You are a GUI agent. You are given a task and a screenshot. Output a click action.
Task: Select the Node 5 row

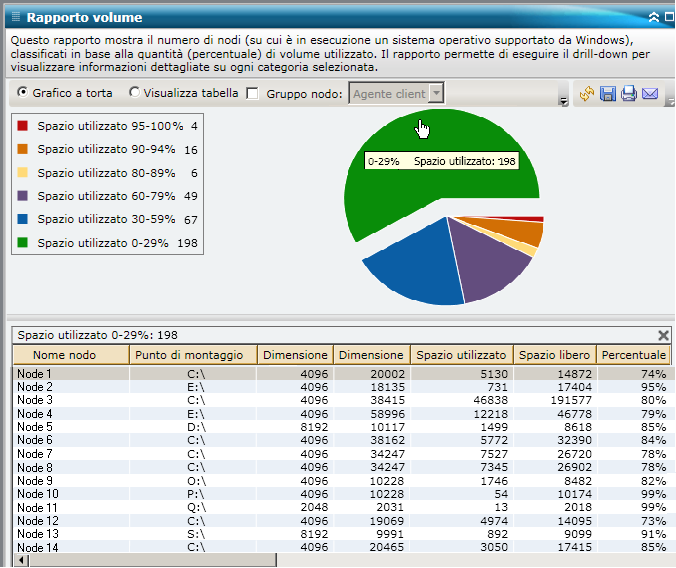click(342, 427)
